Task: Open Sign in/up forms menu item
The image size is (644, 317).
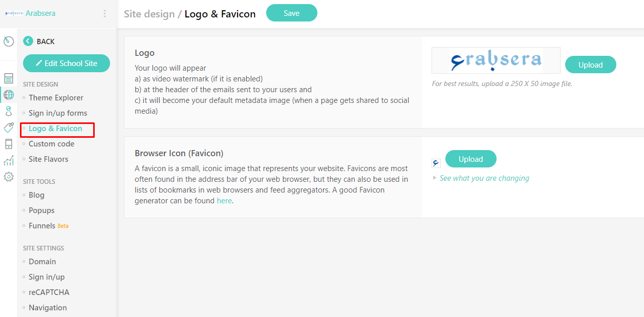Action: point(58,113)
